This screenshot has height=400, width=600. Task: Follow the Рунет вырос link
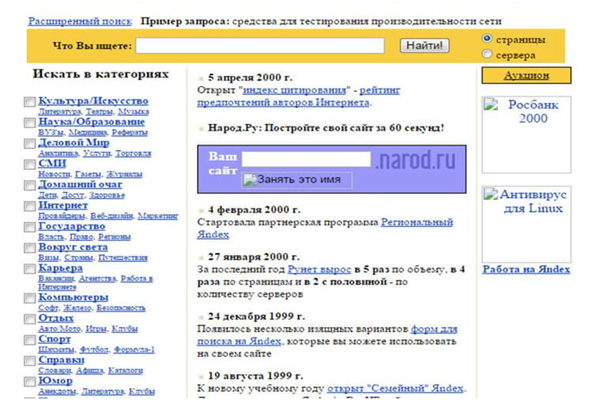[x=319, y=269]
